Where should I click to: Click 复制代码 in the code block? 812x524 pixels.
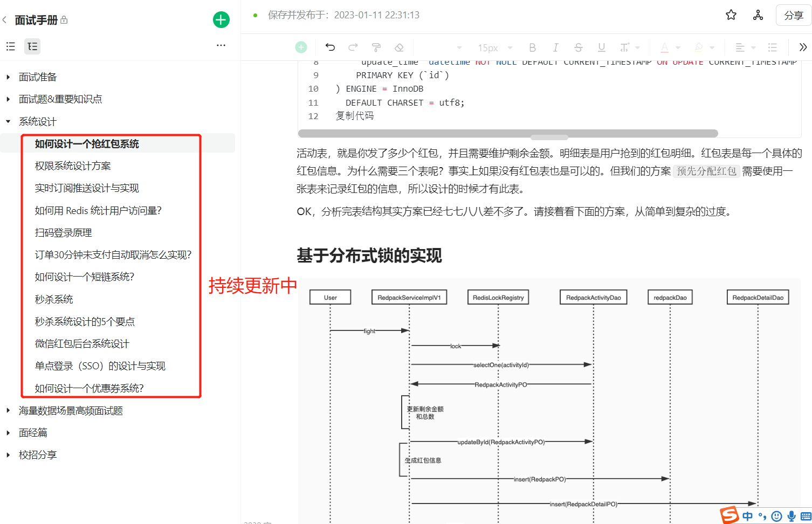pyautogui.click(x=355, y=116)
